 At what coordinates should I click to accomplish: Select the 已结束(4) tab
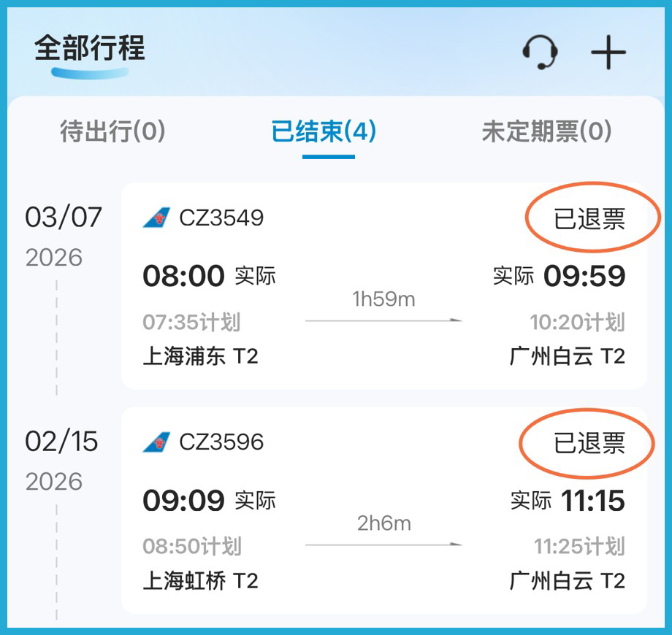324,132
